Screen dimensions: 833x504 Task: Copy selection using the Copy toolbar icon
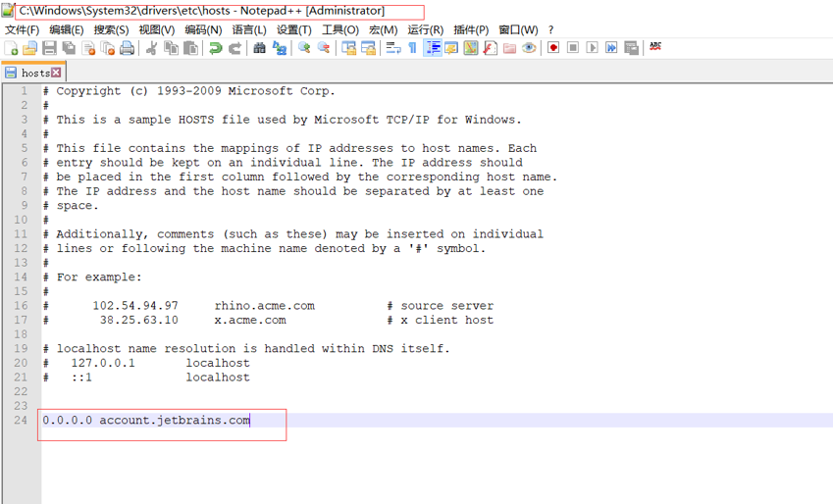171,48
